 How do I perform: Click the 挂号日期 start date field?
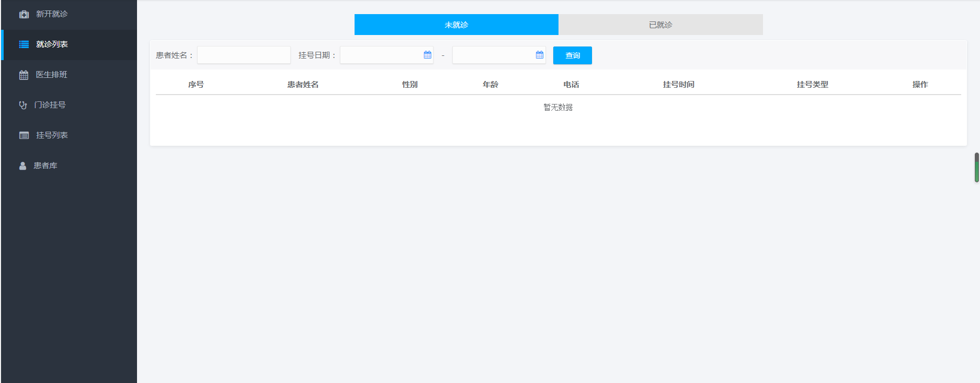pyautogui.click(x=381, y=55)
